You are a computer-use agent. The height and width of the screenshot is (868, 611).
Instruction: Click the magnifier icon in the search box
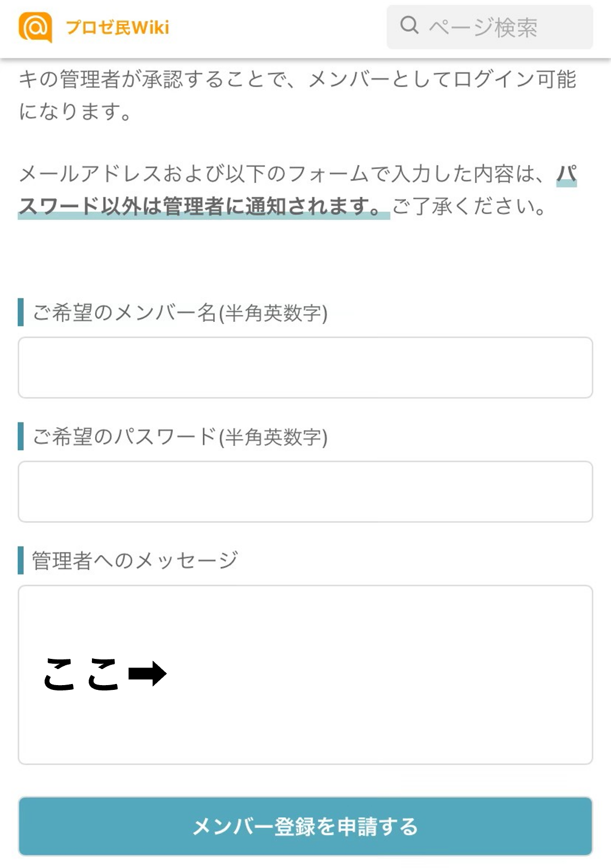tap(409, 25)
